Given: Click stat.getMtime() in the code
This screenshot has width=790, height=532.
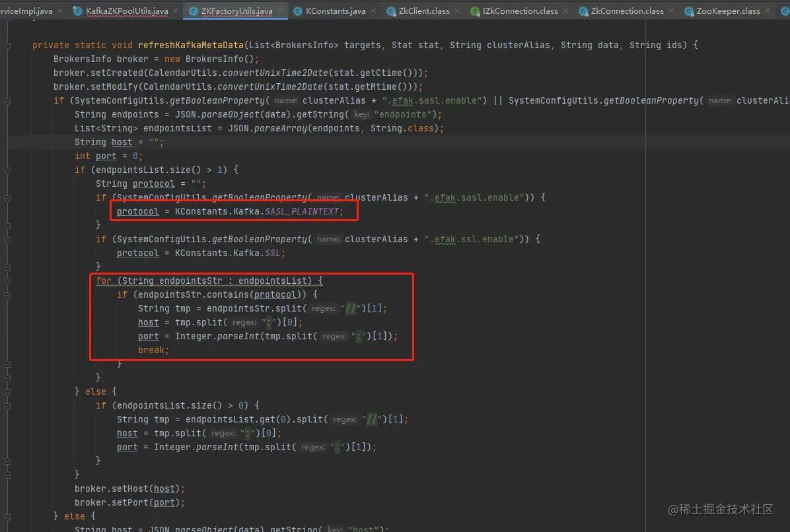Looking at the screenshot, I should click(370, 86).
